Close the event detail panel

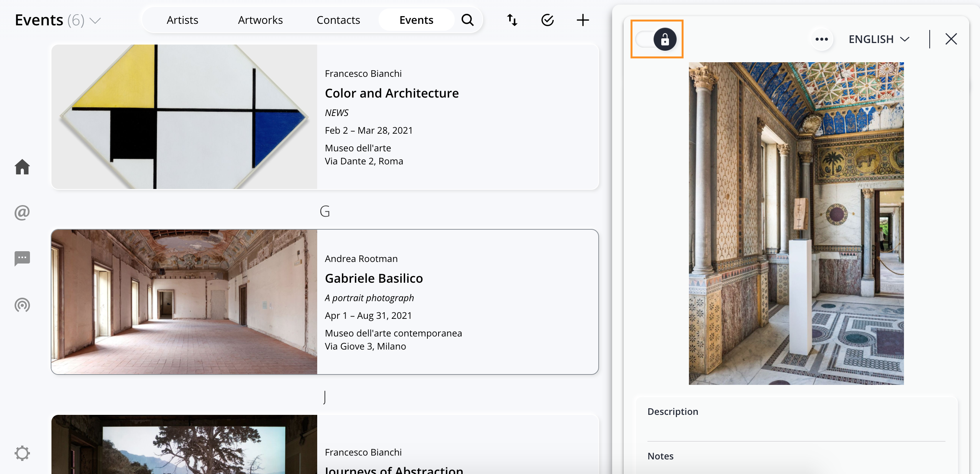(x=951, y=39)
